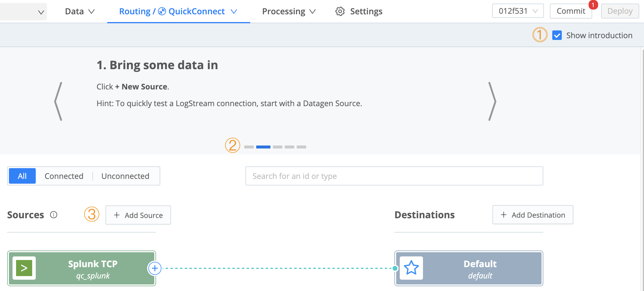Image resolution: width=644 pixels, height=291 pixels.
Task: Open the Processing menu
Action: 289,11
